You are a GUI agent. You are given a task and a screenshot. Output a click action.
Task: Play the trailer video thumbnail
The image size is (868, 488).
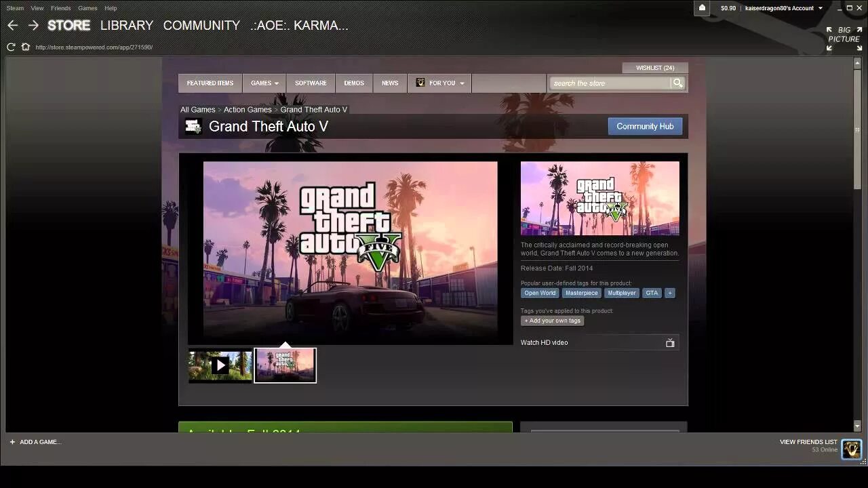[x=220, y=365]
